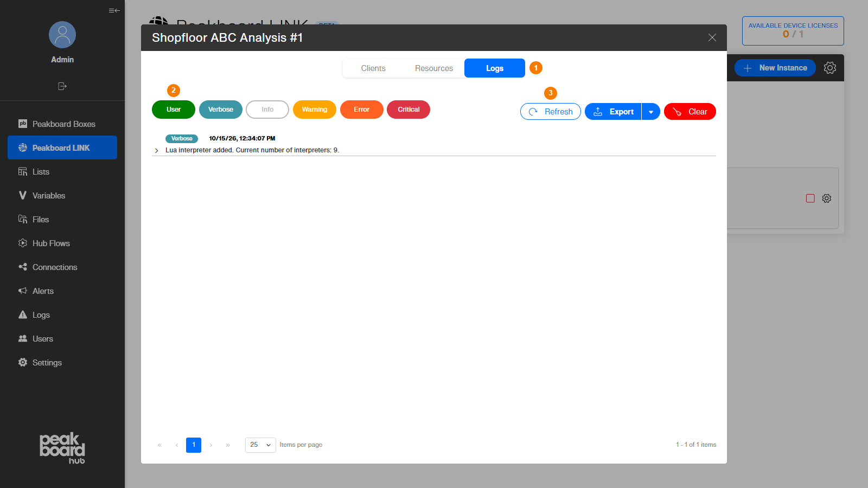Click the logout icon under Admin
The height and width of the screenshot is (488, 868).
click(62, 86)
